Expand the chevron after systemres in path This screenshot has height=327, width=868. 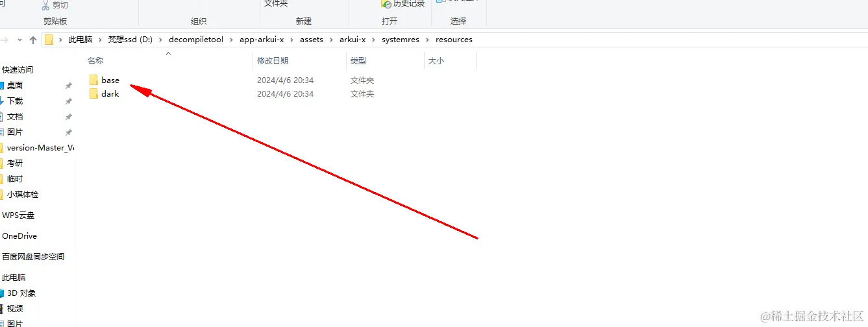428,40
